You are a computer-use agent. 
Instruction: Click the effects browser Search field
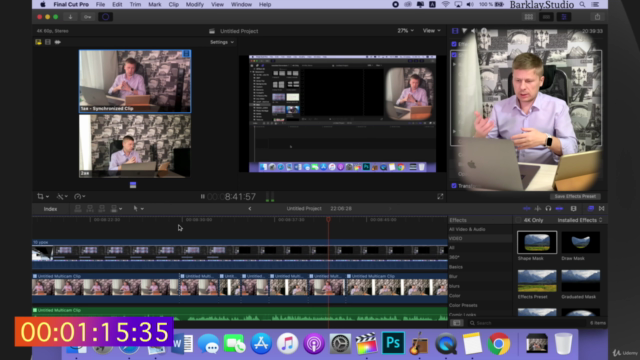(527, 323)
